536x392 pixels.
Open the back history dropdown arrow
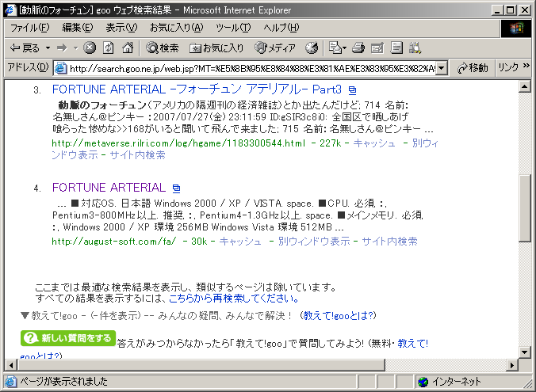coord(48,48)
